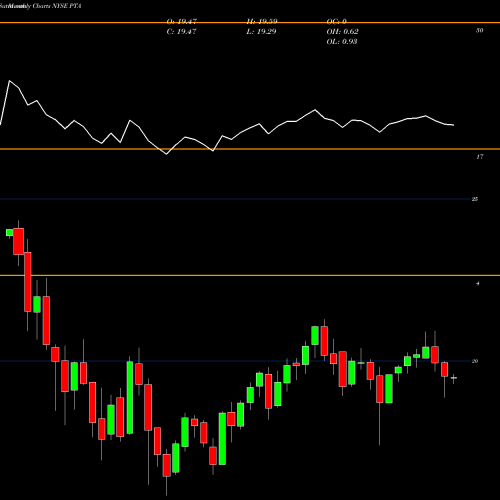Click the last doji candlestick on the right
This screenshot has height=500, width=500.
[x=454, y=378]
